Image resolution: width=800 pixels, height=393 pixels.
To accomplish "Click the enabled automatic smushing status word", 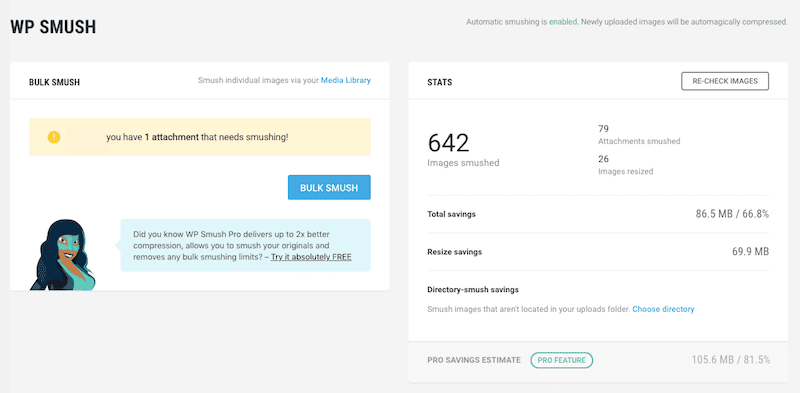I will point(563,22).
